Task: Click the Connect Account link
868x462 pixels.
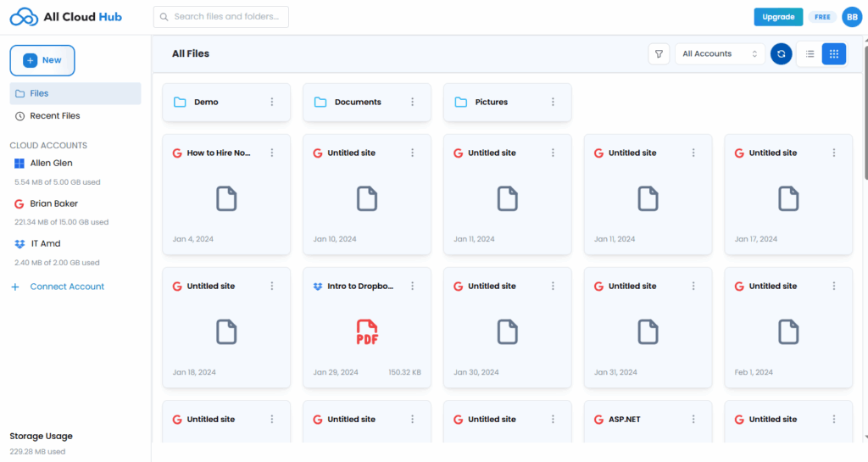Action: [67, 287]
